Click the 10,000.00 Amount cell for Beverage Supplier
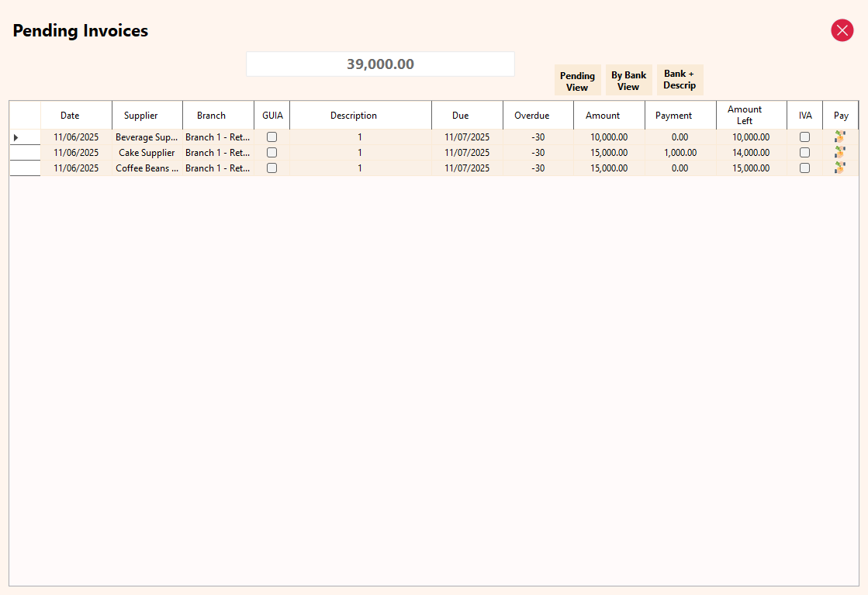 609,137
